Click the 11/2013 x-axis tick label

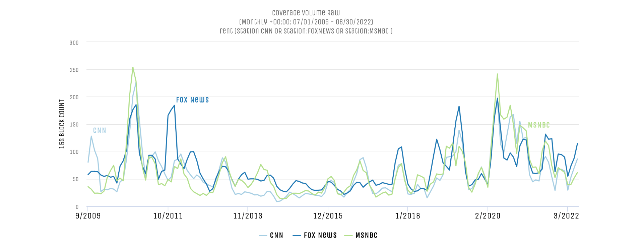[x=248, y=216]
